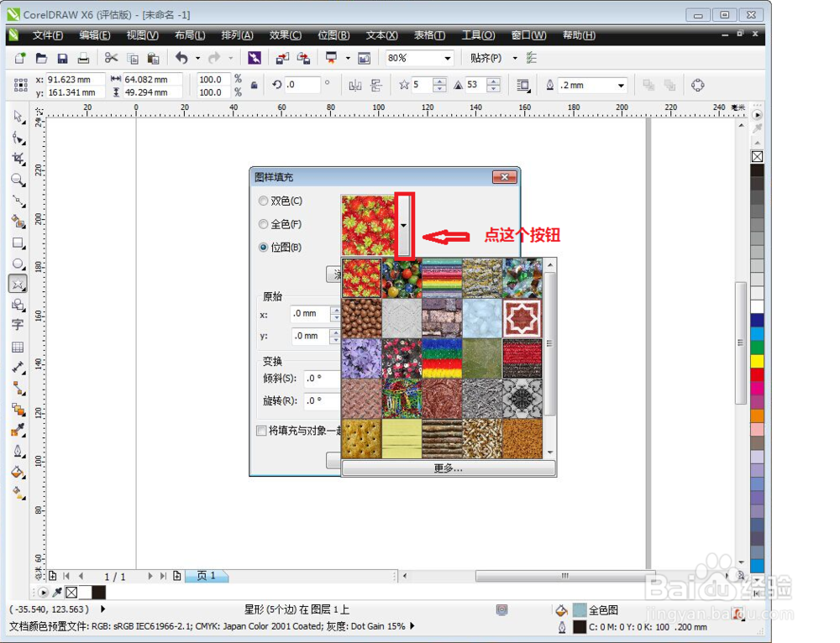Expand the undo history dropdown arrow
This screenshot has width=840, height=643.
(x=197, y=58)
